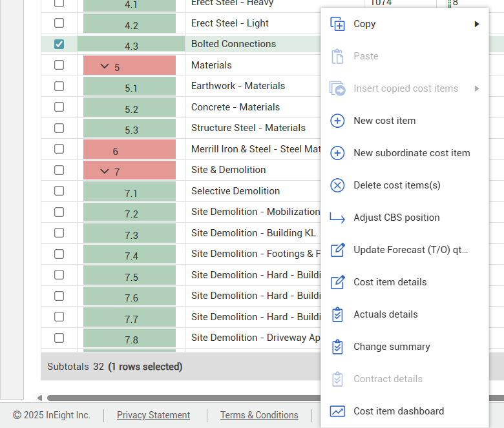This screenshot has height=428, width=504.
Task: Click the Cost item dashboard chart icon
Action: (337, 411)
